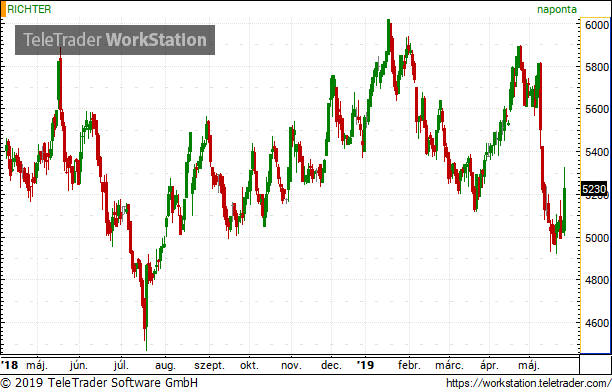This screenshot has height=392, width=612.
Task: Select the febr. time axis marker
Action: point(409,365)
